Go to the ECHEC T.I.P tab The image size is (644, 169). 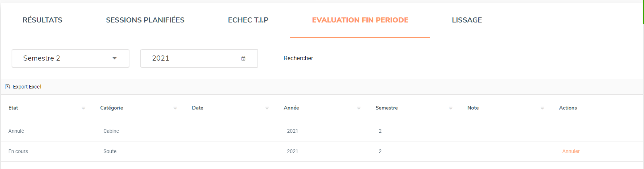click(248, 20)
